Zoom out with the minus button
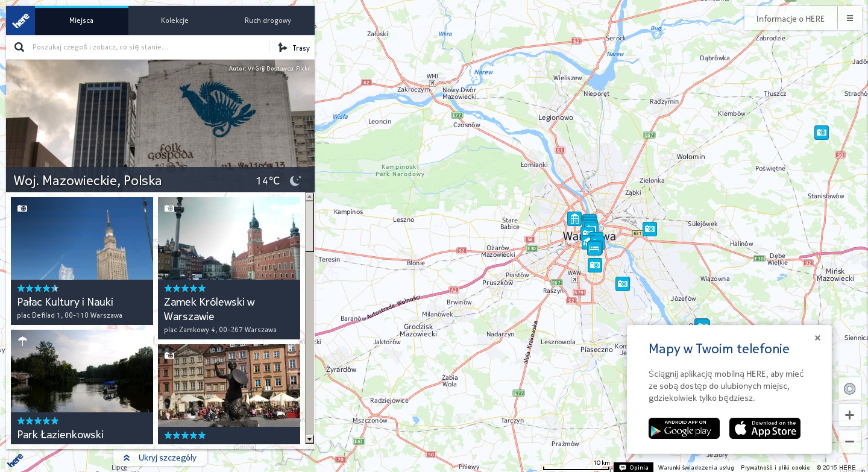The height and width of the screenshot is (472, 868). click(849, 441)
